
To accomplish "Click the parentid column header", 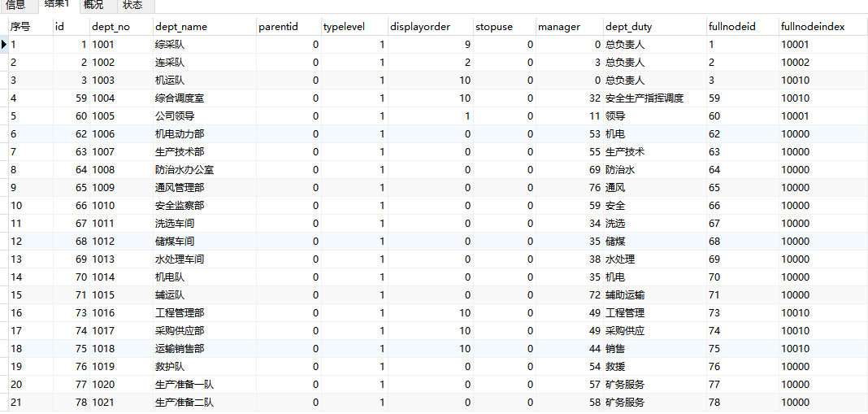I will tap(289, 27).
